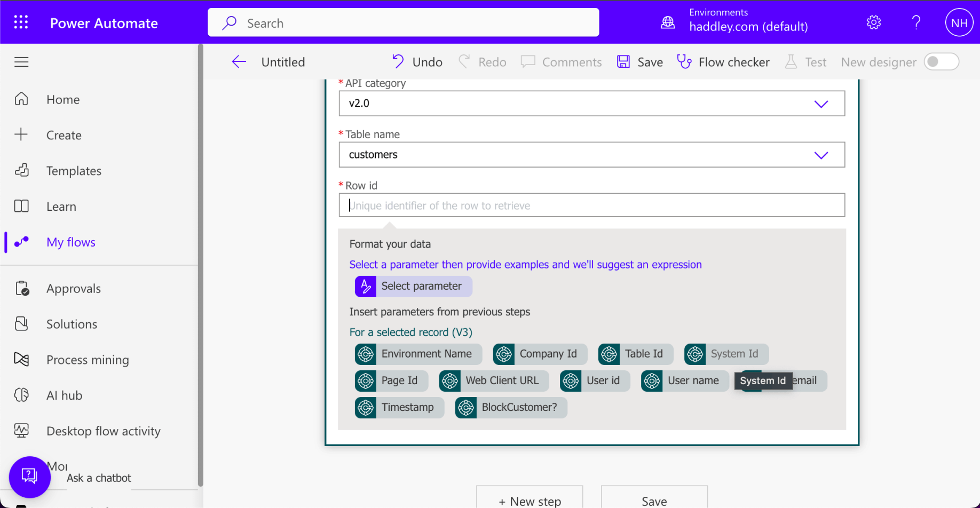Image resolution: width=980 pixels, height=508 pixels.
Task: Open Process mining page
Action: click(x=88, y=360)
